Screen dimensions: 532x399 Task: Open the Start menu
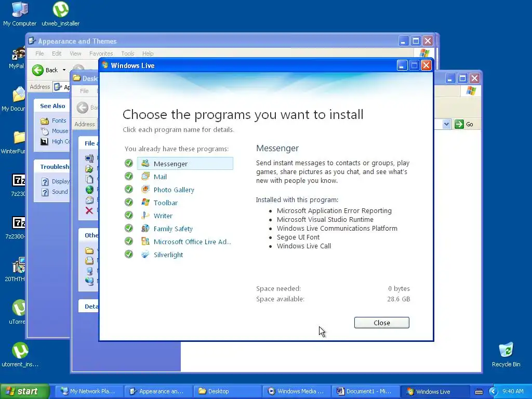[x=24, y=391]
